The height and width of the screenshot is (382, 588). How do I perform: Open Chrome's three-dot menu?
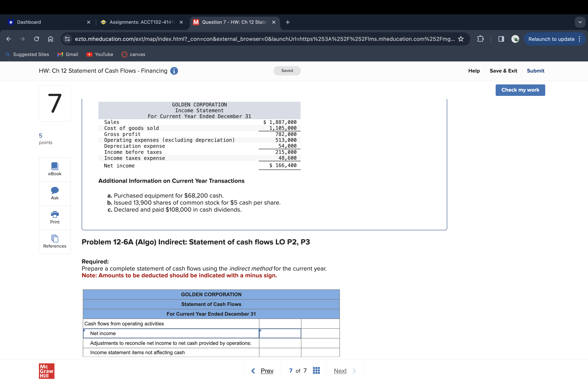pos(580,39)
